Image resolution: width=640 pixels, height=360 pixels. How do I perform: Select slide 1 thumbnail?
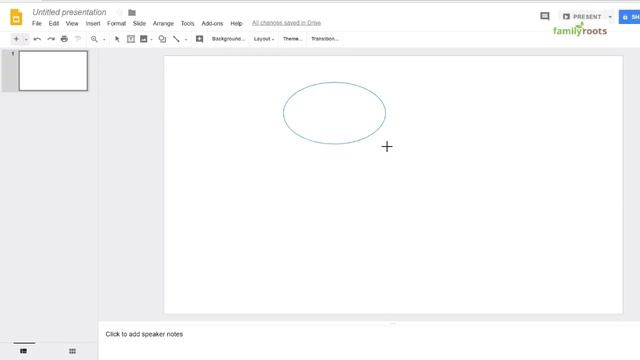53,71
